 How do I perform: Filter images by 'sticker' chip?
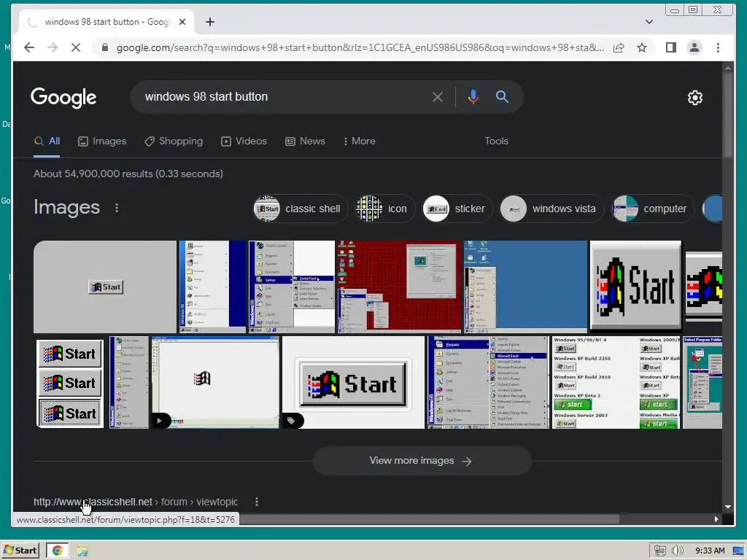(457, 209)
